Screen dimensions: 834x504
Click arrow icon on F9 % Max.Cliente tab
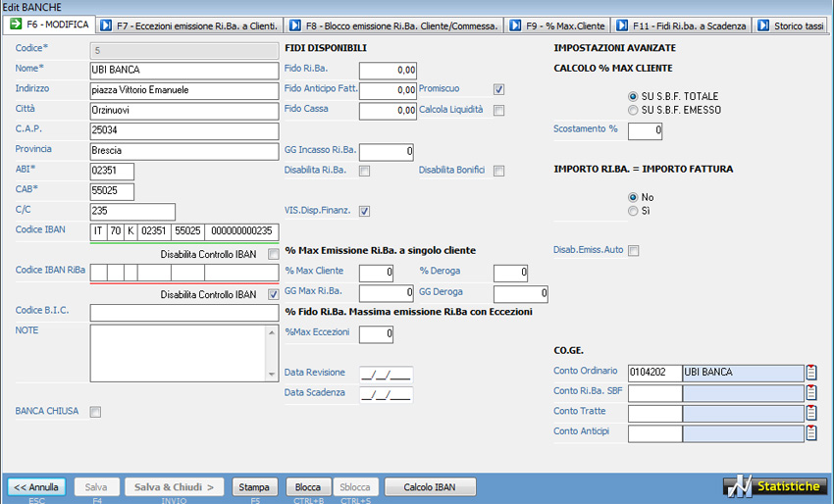tap(516, 25)
